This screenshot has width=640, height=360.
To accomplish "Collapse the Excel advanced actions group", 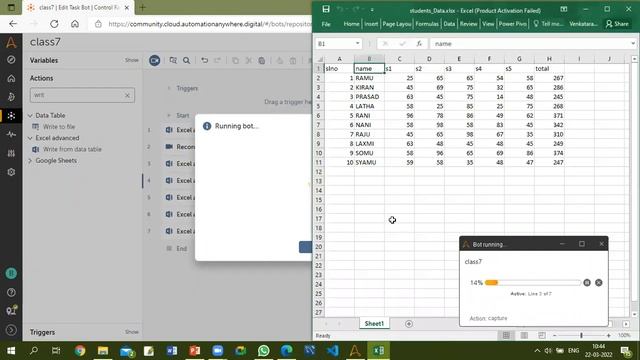I will pos(30,138).
